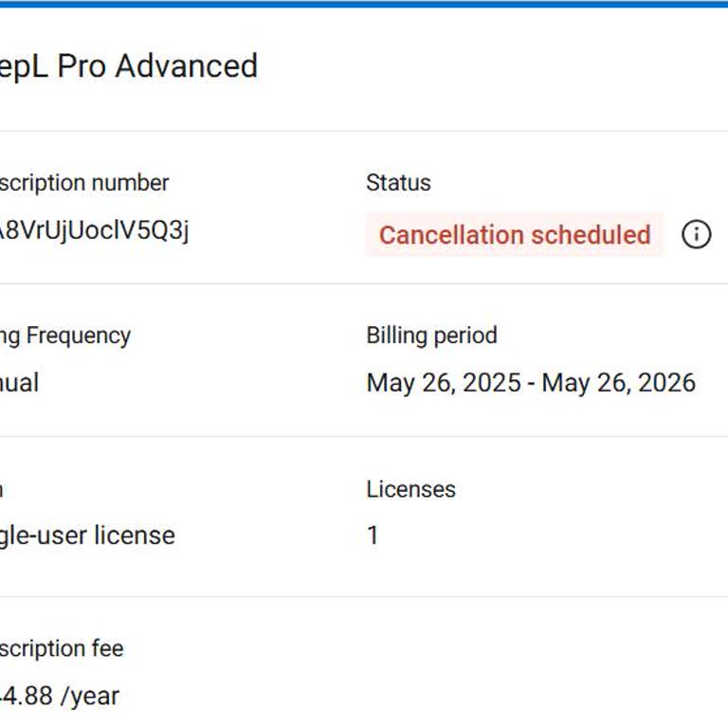Click the divider above the subscription fee
The width and height of the screenshot is (728, 728).
pos(364,596)
